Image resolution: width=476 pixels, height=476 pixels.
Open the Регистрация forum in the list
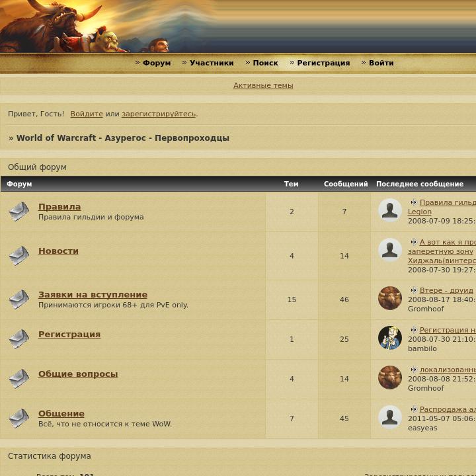[69, 335]
